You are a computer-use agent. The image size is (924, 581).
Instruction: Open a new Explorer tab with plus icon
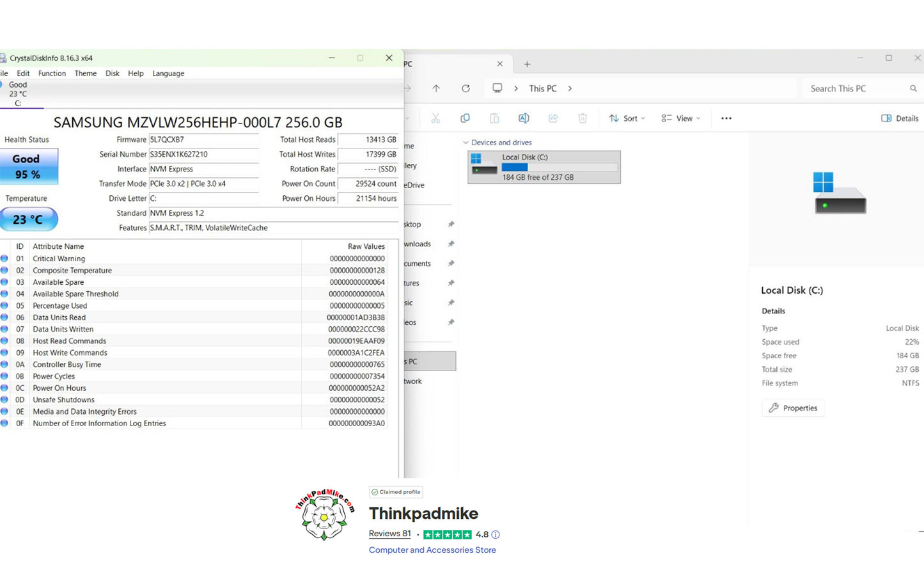(x=527, y=64)
